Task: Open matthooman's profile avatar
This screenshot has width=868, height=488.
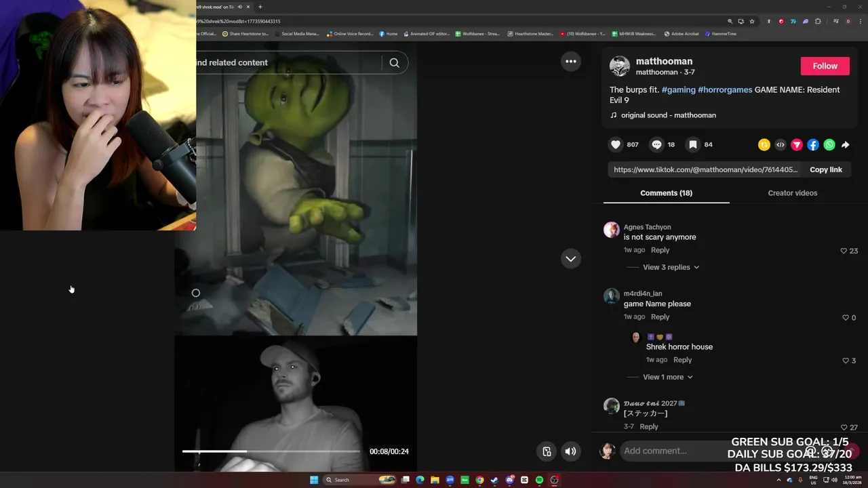Action: [x=619, y=66]
